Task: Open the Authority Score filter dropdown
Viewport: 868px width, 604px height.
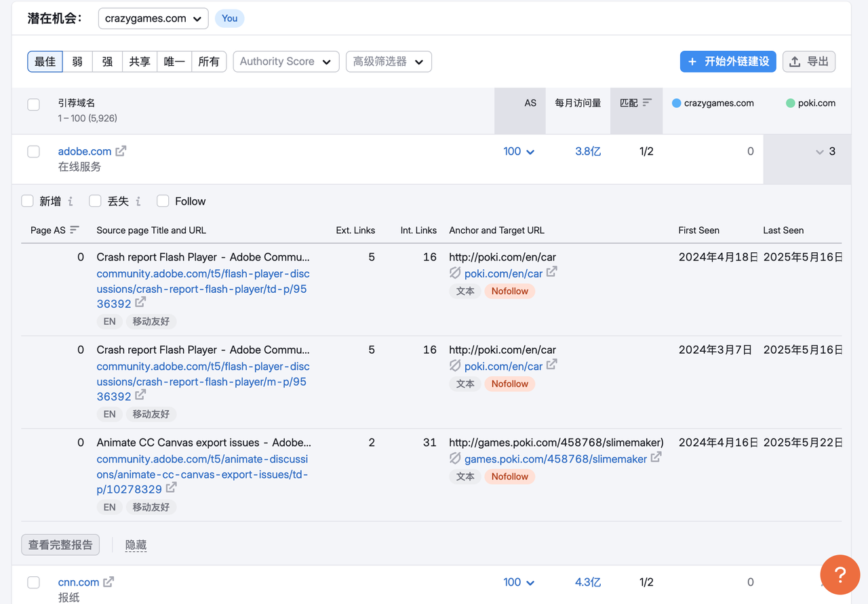Action: 285,62
